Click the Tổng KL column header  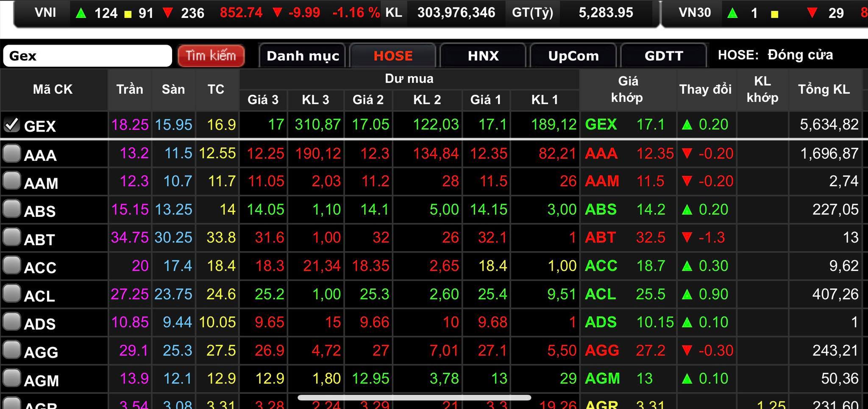coord(824,90)
